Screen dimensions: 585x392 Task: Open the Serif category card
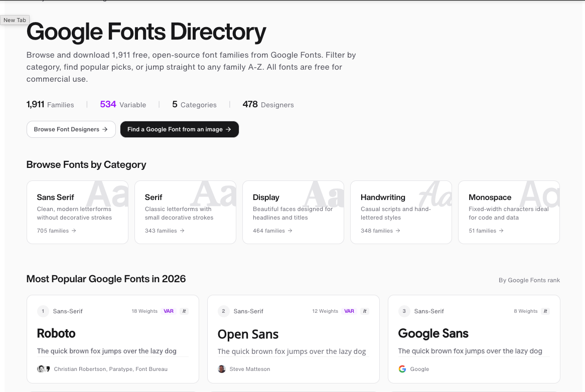pos(186,213)
